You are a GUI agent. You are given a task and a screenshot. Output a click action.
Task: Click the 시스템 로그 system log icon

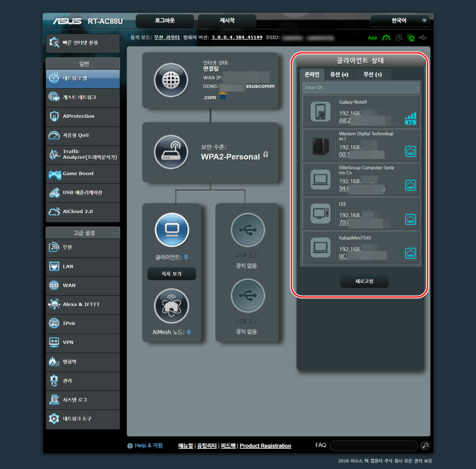pyautogui.click(x=54, y=400)
